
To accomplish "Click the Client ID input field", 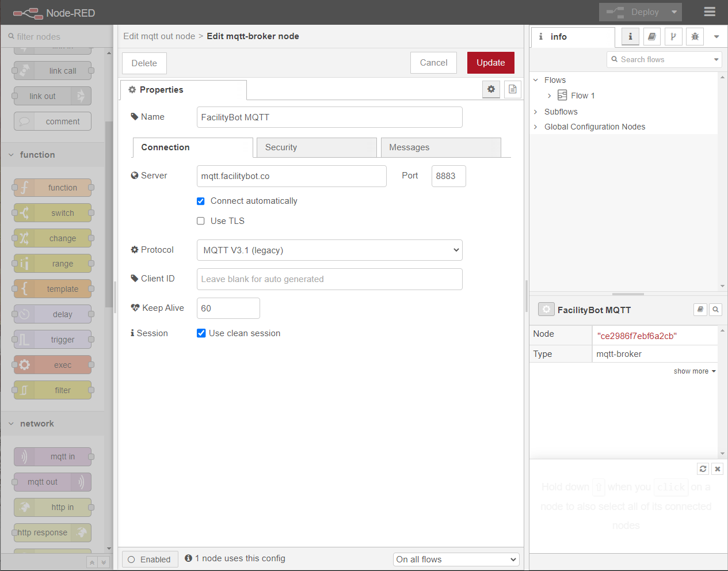I will (x=330, y=279).
